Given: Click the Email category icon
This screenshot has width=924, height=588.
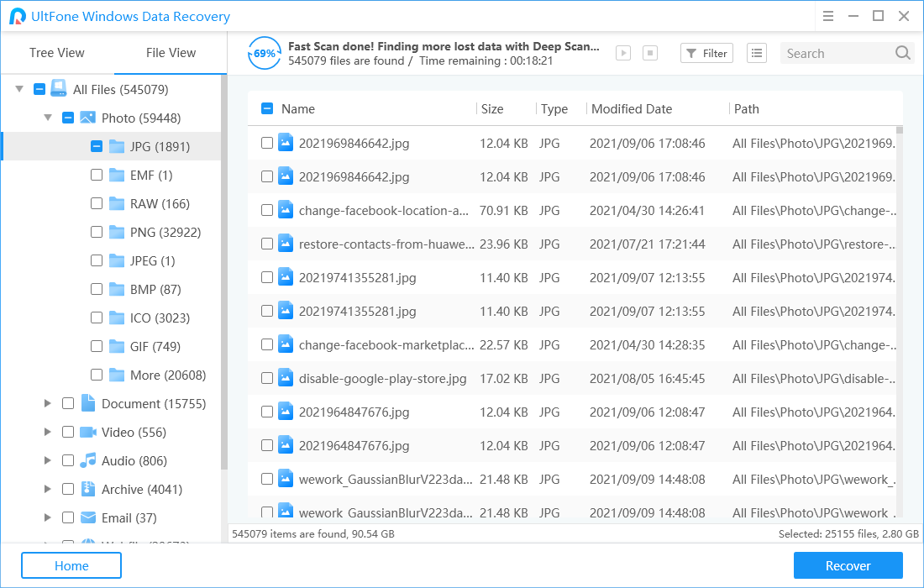Looking at the screenshot, I should pos(88,517).
